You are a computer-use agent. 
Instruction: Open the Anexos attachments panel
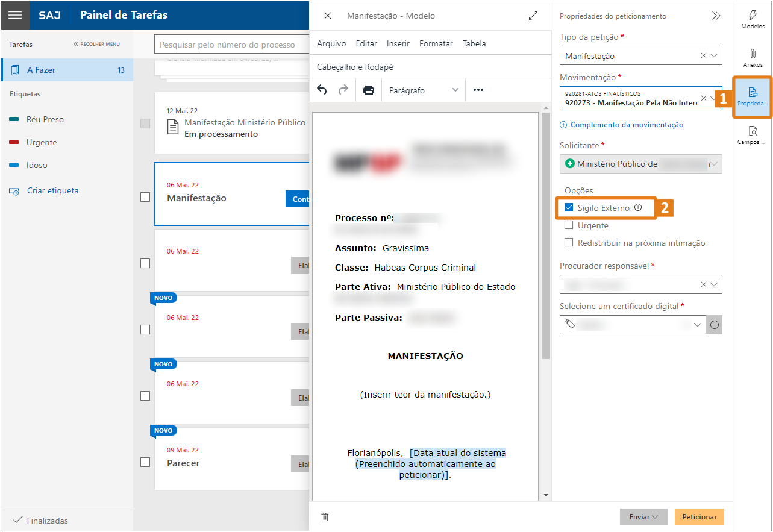tap(753, 58)
